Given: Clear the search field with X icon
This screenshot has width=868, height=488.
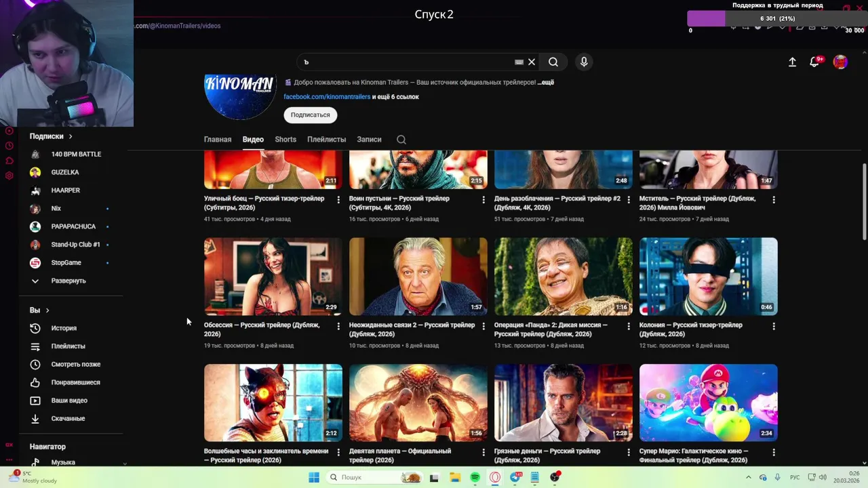Looking at the screenshot, I should click(x=532, y=62).
